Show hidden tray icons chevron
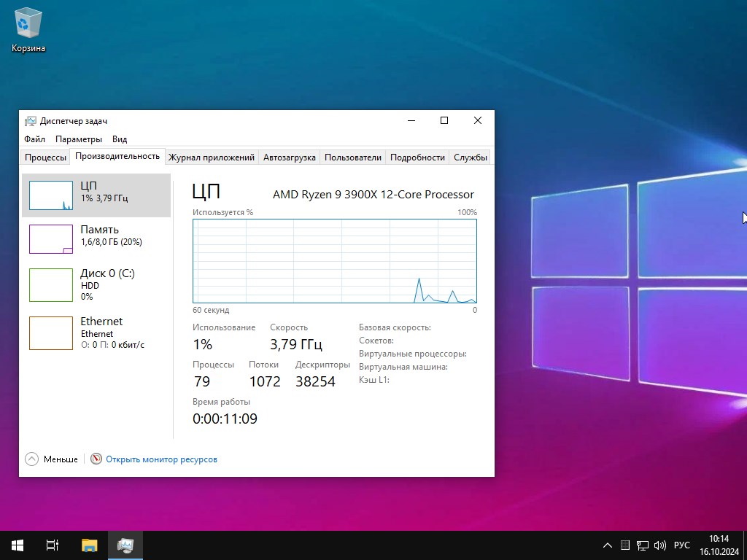 pyautogui.click(x=608, y=545)
